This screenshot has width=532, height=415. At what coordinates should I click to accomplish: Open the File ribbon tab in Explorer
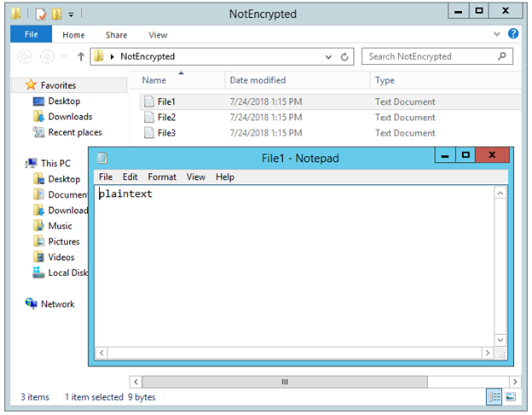point(31,34)
